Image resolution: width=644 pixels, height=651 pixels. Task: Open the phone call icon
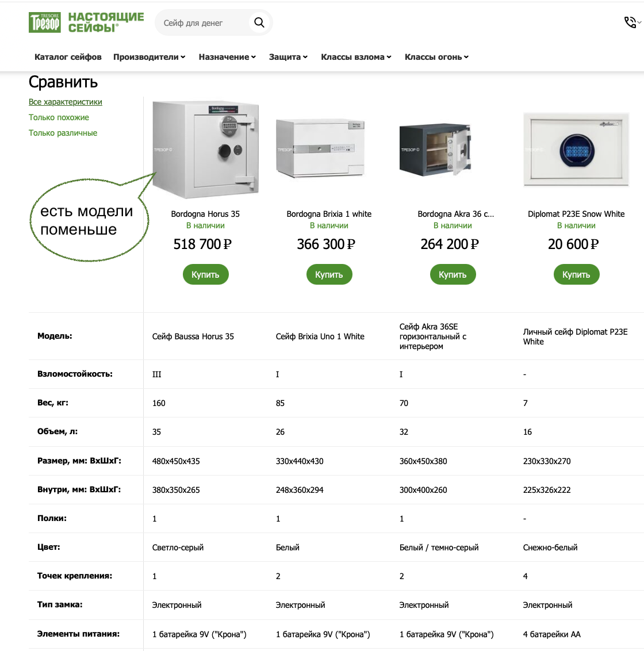click(x=630, y=22)
